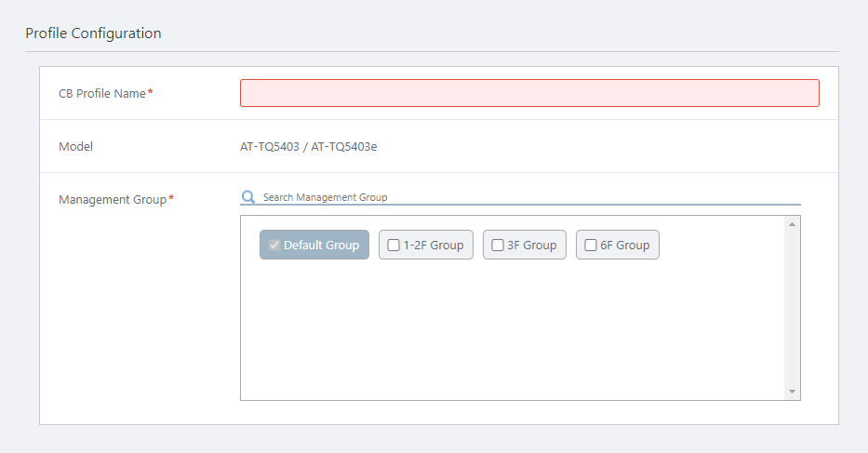
Task: Click the Profile Configuration heading
Action: pos(93,33)
